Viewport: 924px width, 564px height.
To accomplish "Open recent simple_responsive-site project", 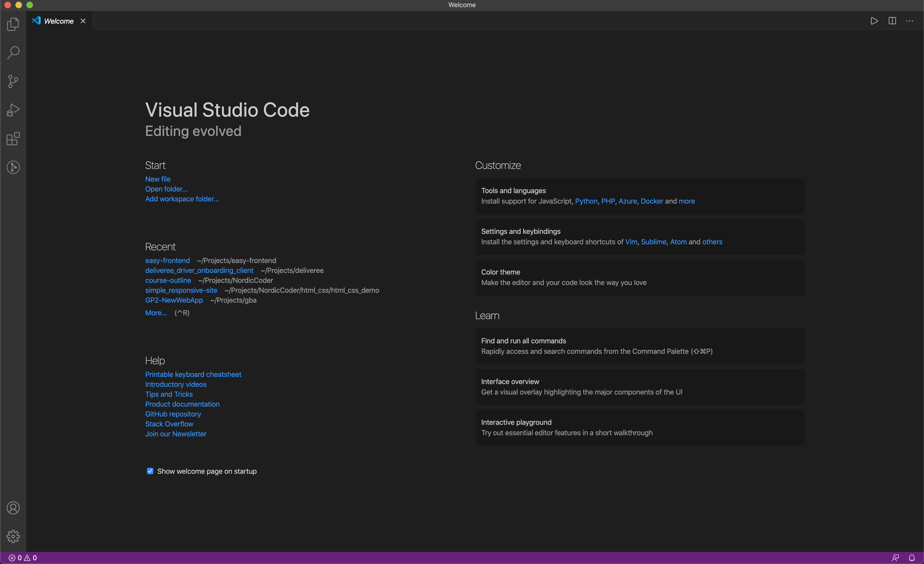I will click(x=181, y=290).
